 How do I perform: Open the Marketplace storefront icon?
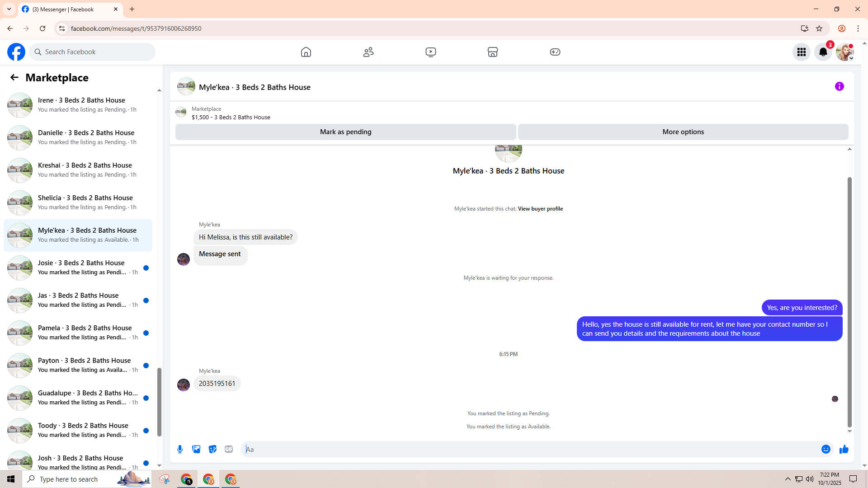(493, 52)
